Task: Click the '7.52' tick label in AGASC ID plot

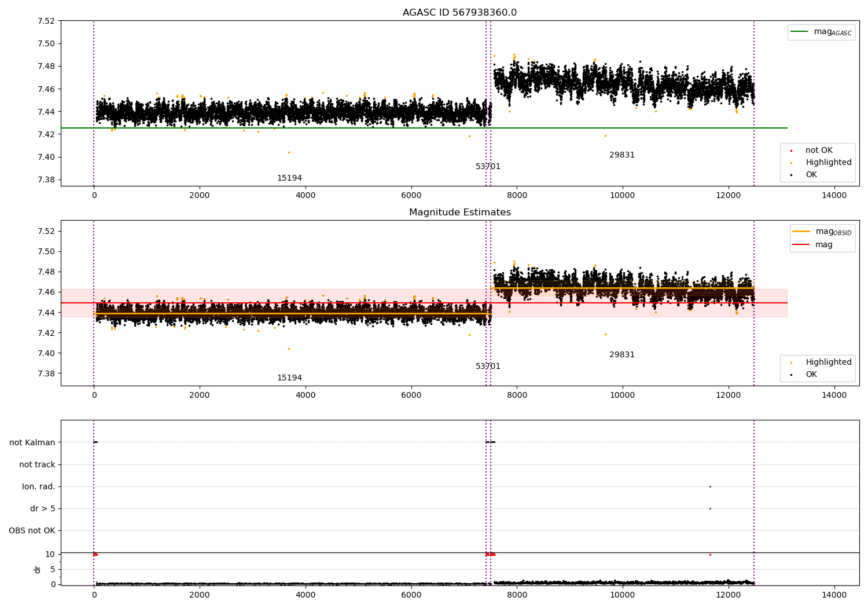Action: click(46, 21)
